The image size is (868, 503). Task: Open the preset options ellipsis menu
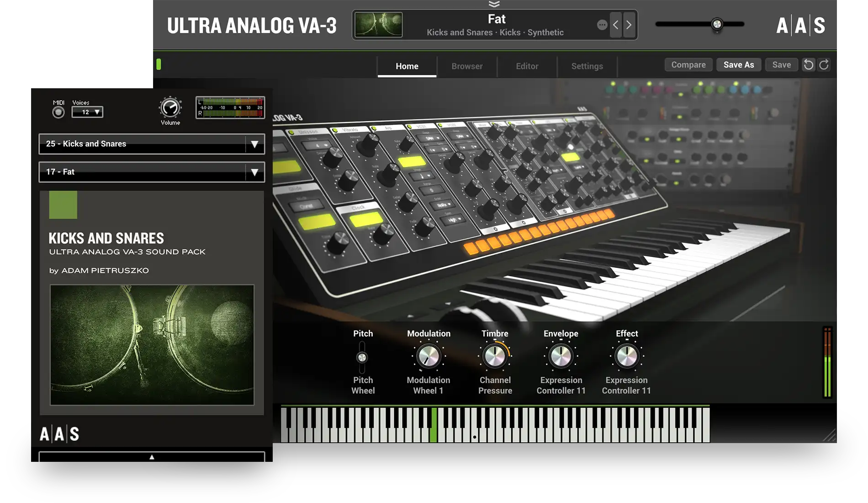[602, 25]
